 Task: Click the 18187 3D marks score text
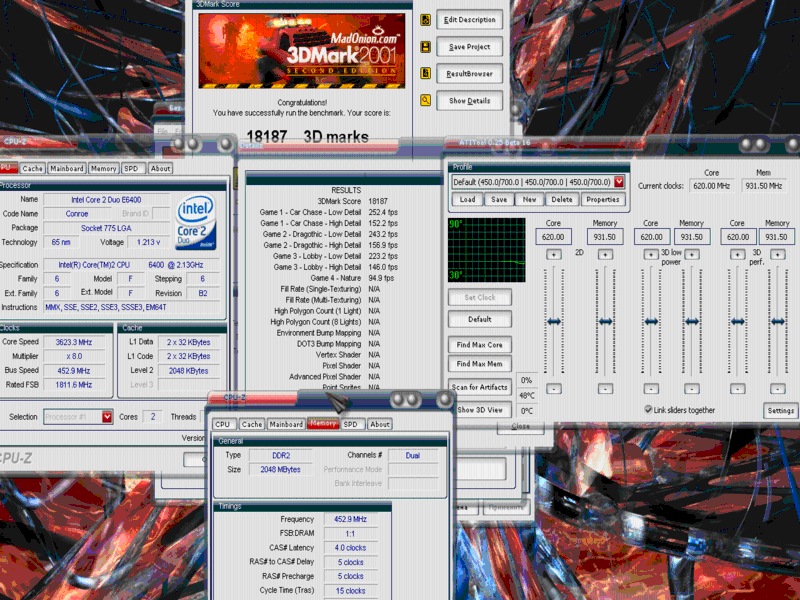(x=307, y=137)
